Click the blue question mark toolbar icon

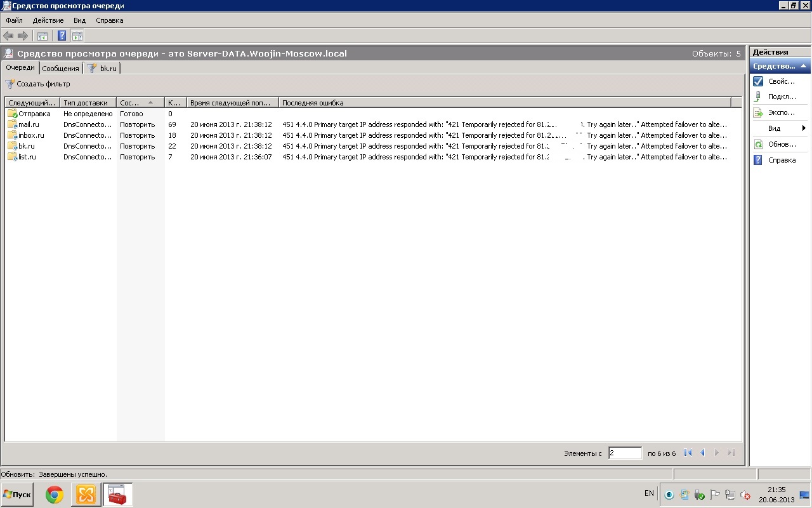[x=62, y=36]
